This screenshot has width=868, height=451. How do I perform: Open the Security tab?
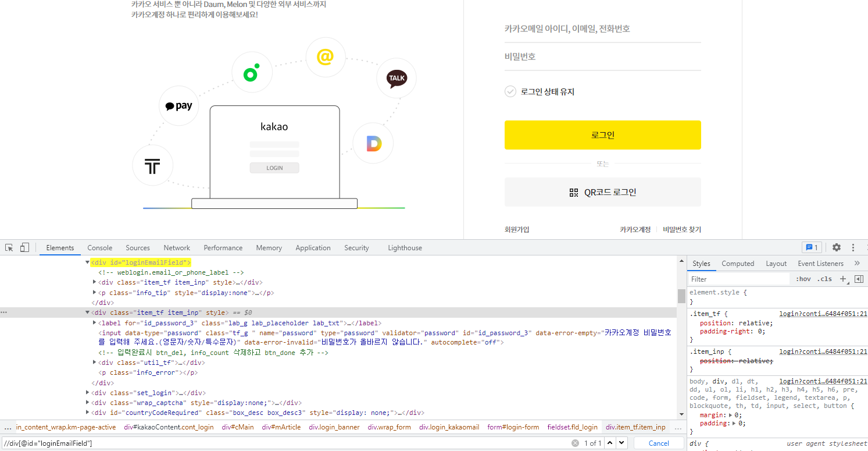tap(356, 247)
